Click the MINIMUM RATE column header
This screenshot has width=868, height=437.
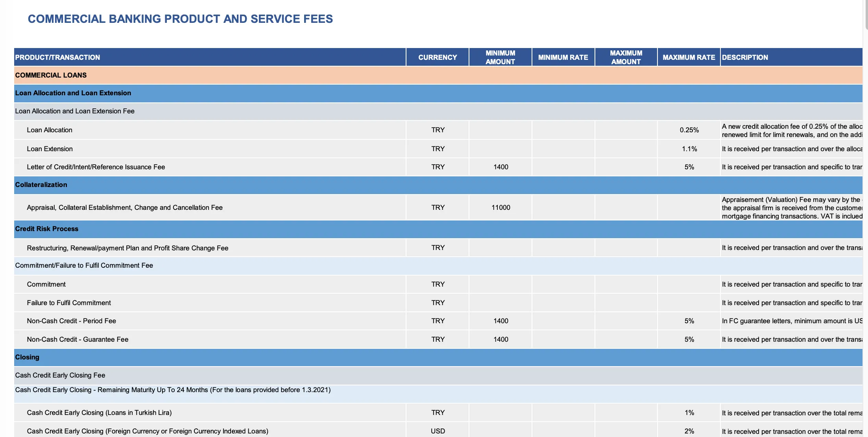pos(563,57)
